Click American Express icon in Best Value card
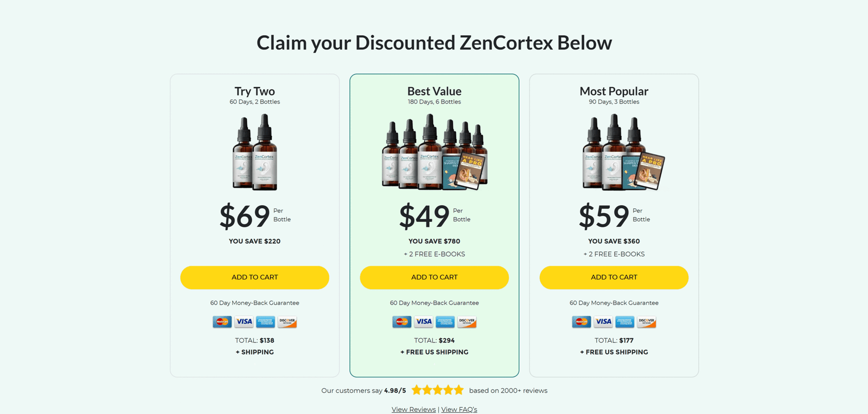 tap(445, 322)
